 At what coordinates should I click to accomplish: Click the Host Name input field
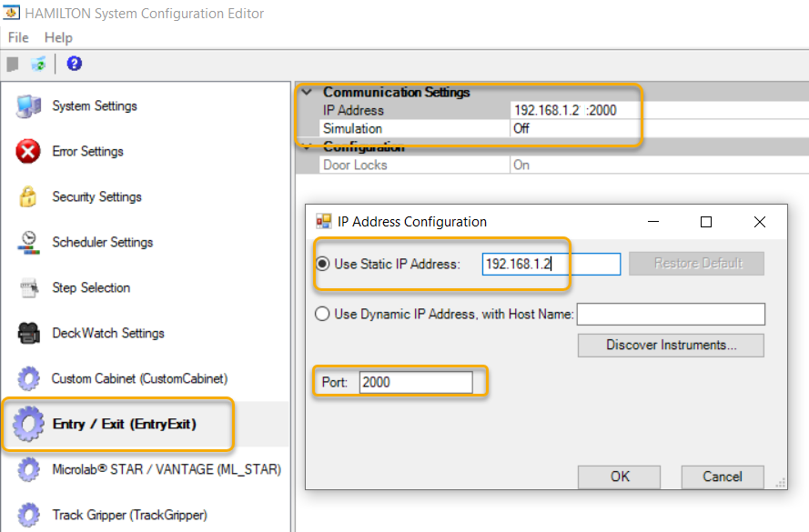pyautogui.click(x=671, y=314)
